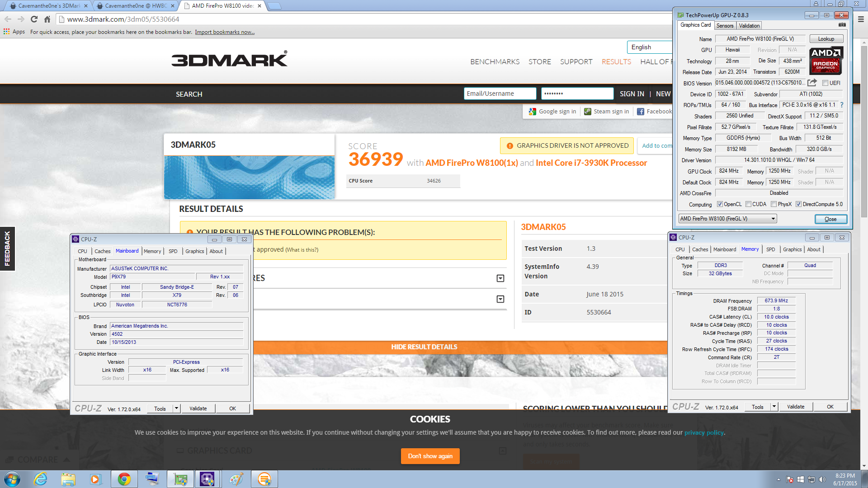The height and width of the screenshot is (488, 868).
Task: Open the Graphics tab in left CPU-Z window
Action: pyautogui.click(x=194, y=251)
